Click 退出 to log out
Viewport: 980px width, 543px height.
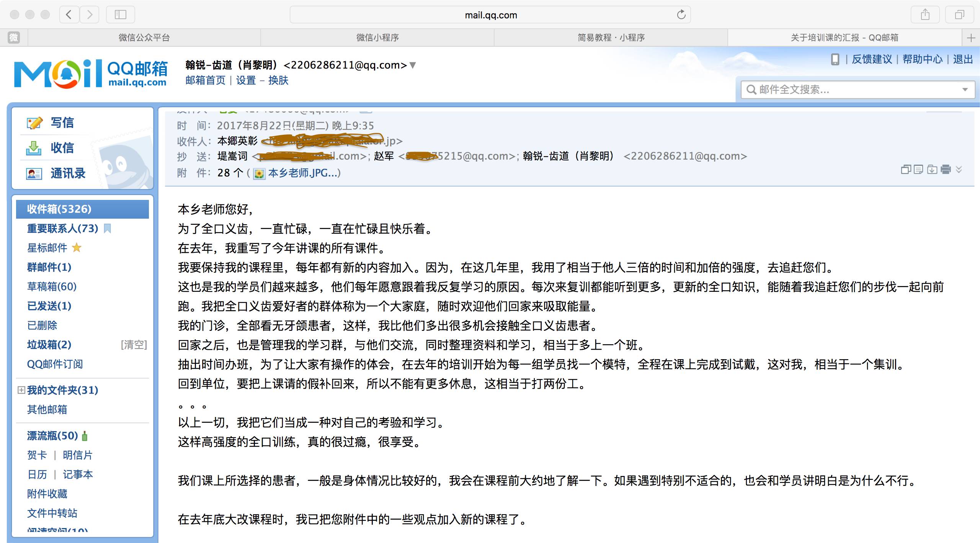(963, 59)
